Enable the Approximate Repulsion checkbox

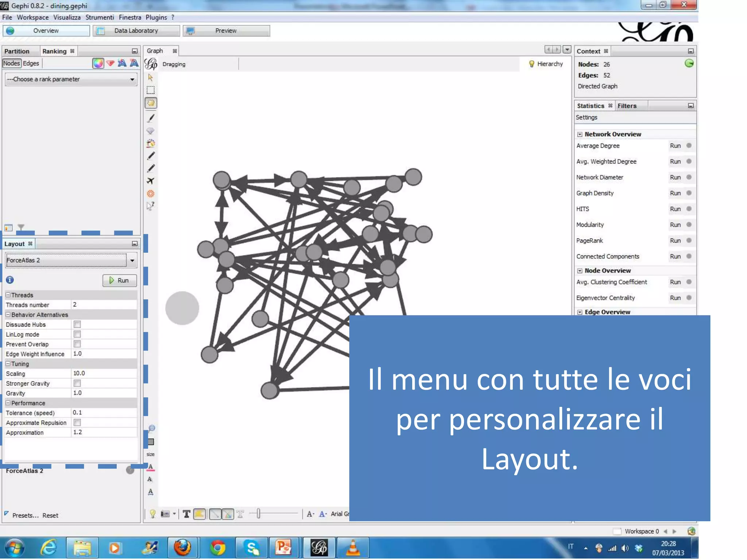click(77, 423)
